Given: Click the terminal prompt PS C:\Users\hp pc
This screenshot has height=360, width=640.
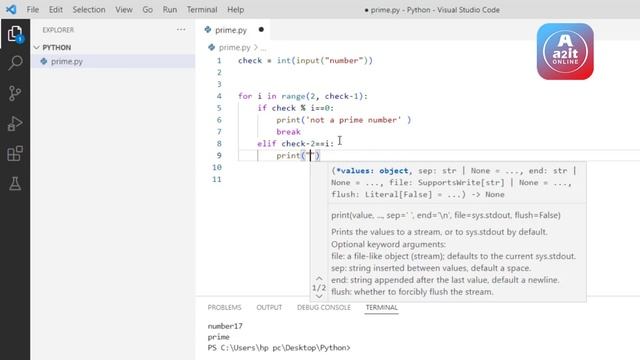Looking at the screenshot, I should click(x=279, y=348).
